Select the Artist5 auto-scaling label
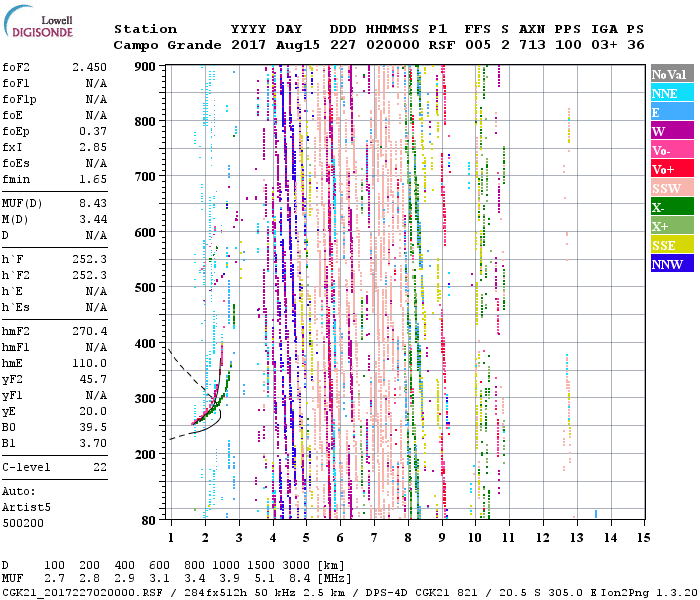The width and height of the screenshot is (700, 600). [27, 508]
